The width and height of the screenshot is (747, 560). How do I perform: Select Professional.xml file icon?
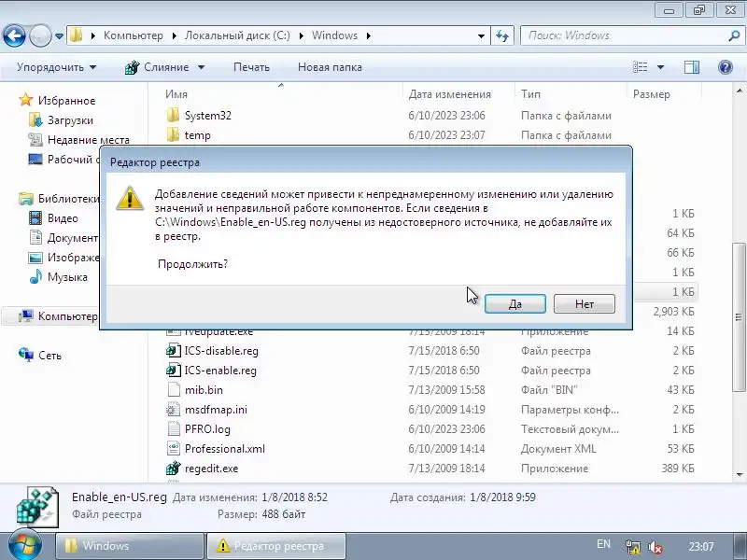click(x=174, y=448)
